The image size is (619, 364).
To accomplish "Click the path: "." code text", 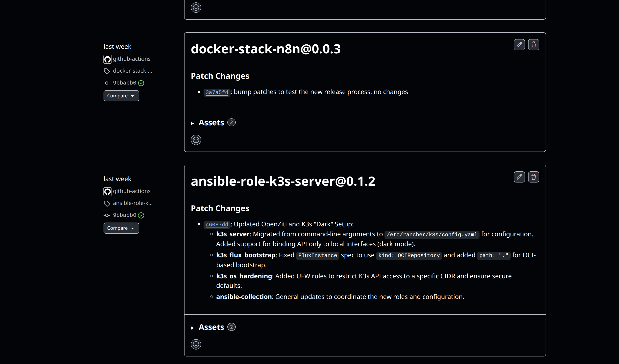I will (494, 255).
